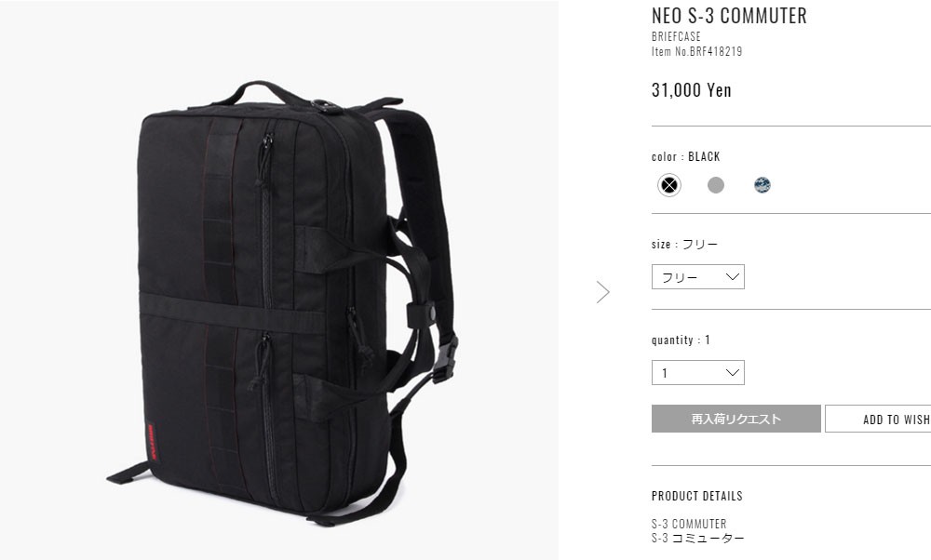Click the S-3 コミューター description line
The image size is (931, 560).
[697, 538]
